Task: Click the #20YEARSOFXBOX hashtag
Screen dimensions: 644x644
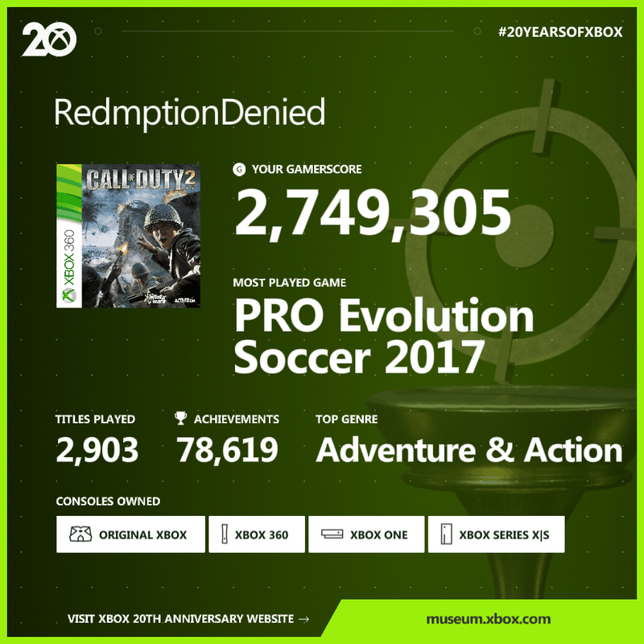Action: pos(561,33)
